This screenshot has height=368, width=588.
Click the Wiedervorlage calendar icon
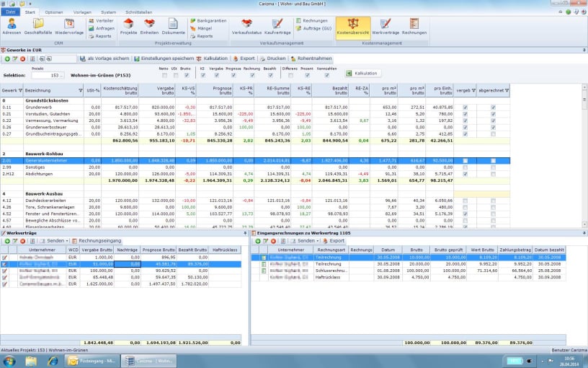tap(68, 26)
